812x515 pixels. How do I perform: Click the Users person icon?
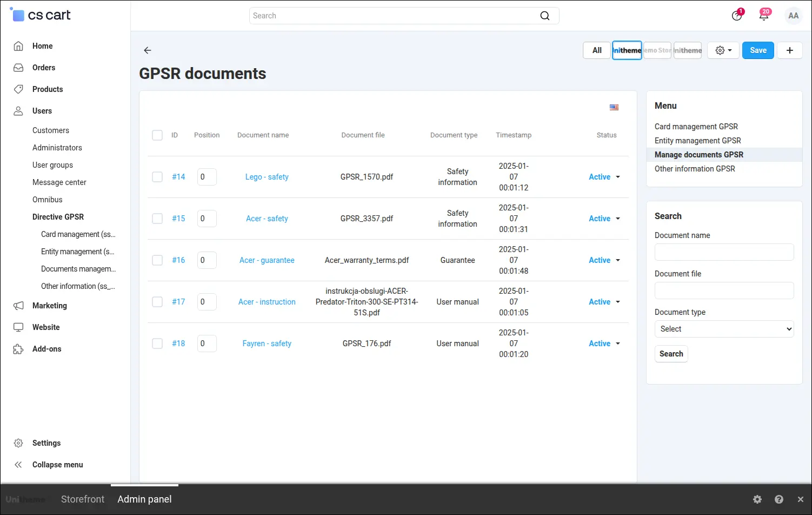pyautogui.click(x=18, y=111)
